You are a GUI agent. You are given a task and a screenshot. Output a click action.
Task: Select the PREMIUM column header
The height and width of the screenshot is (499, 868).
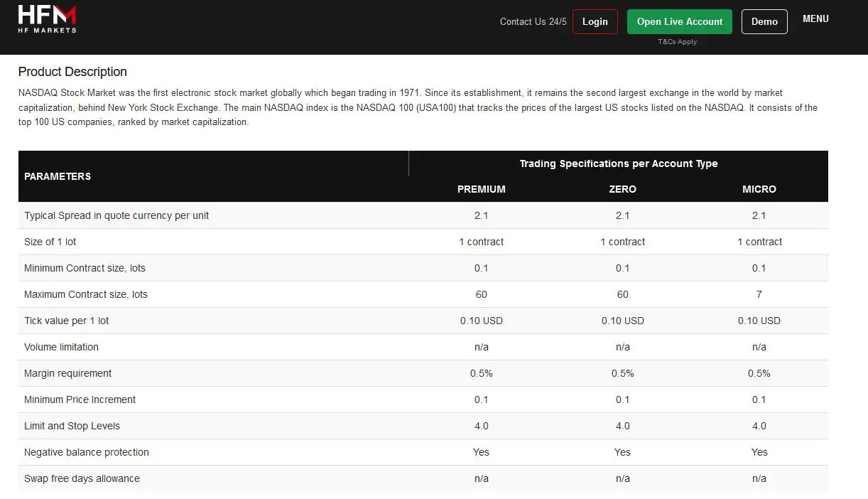click(482, 189)
